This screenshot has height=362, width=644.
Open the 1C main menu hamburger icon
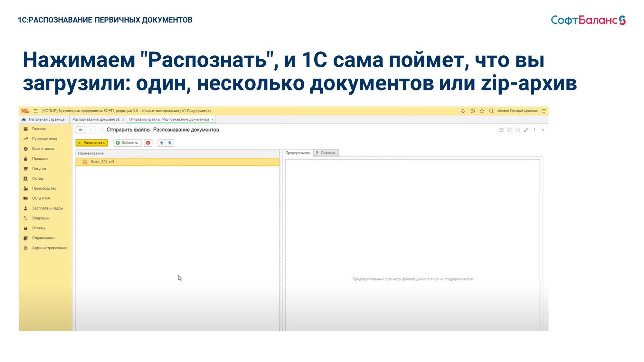point(35,111)
